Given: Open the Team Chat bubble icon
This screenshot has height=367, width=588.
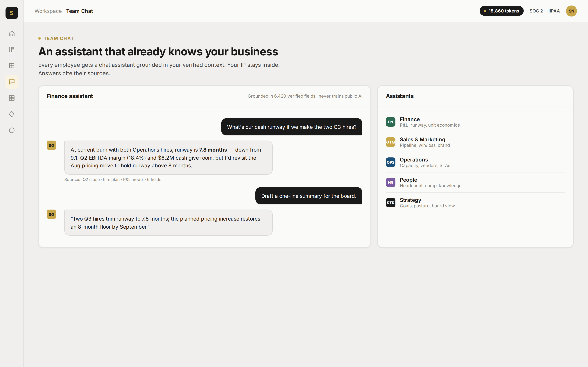Looking at the screenshot, I should click(x=12, y=82).
